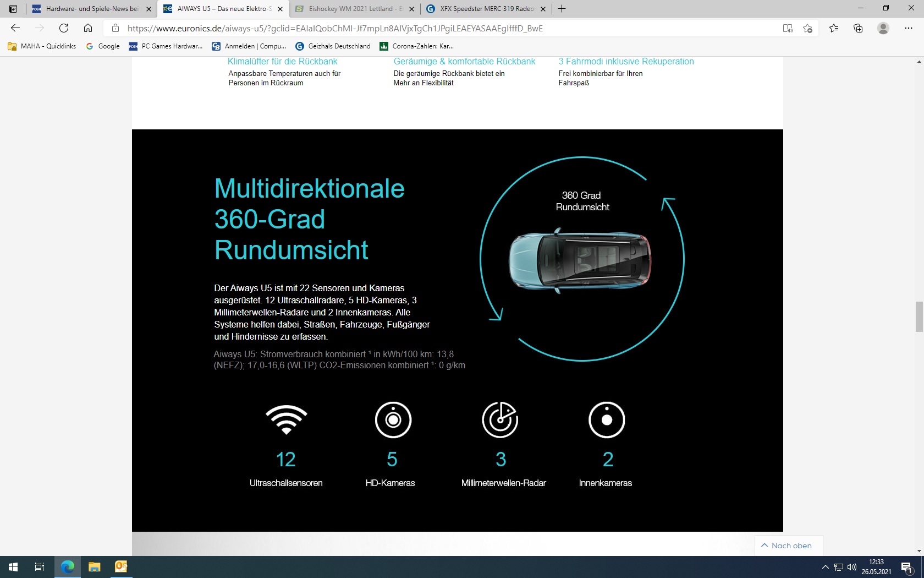The image size is (924, 578).
Task: Open Collections panel
Action: coord(858,28)
